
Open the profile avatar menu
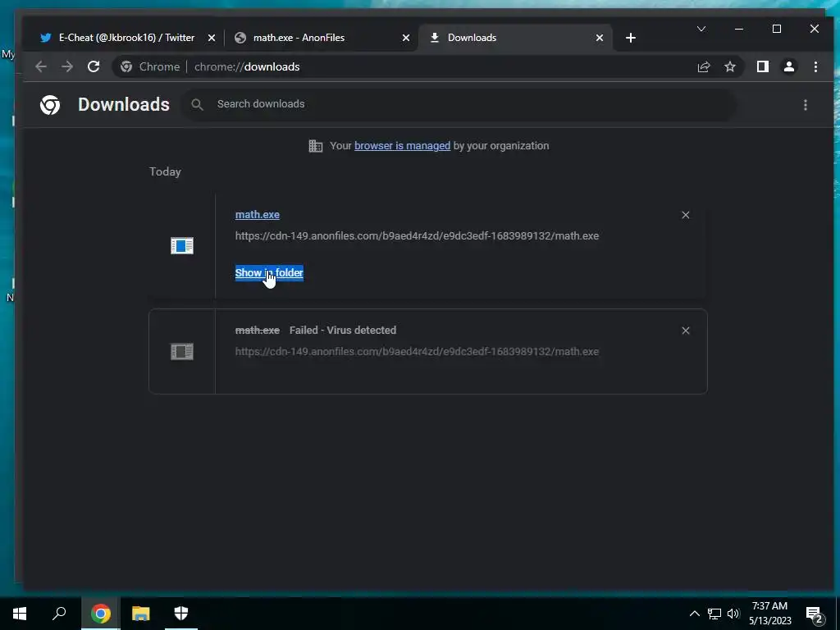pos(789,67)
